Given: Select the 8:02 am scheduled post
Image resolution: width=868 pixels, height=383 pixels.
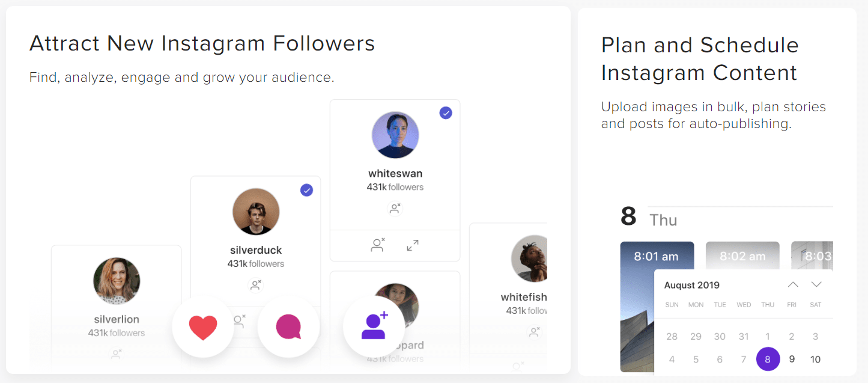Looking at the screenshot, I should coord(742,256).
